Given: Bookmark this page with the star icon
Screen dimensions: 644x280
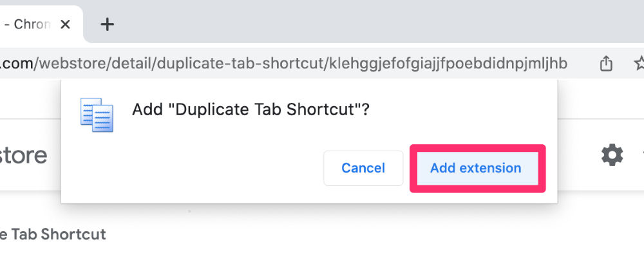Looking at the screenshot, I should (x=639, y=63).
